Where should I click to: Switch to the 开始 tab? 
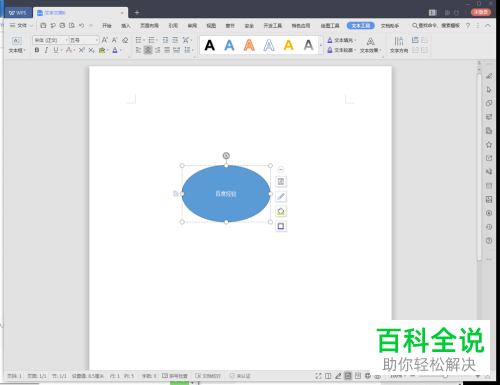pyautogui.click(x=107, y=25)
